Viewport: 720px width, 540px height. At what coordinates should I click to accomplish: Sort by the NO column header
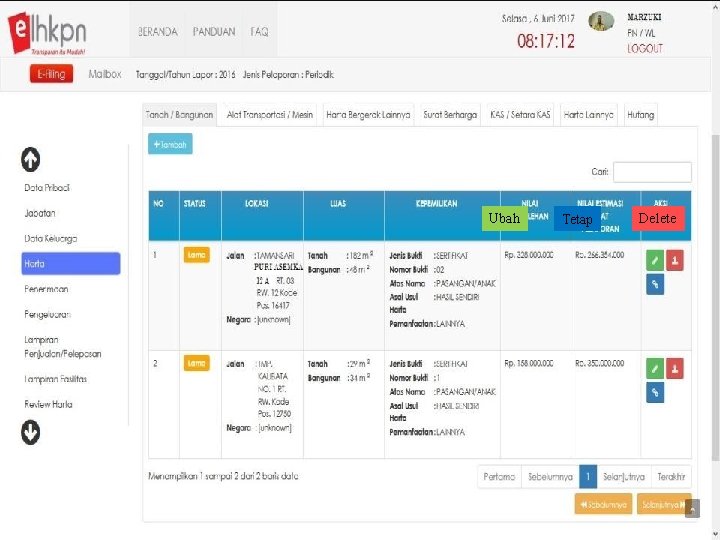(163, 216)
